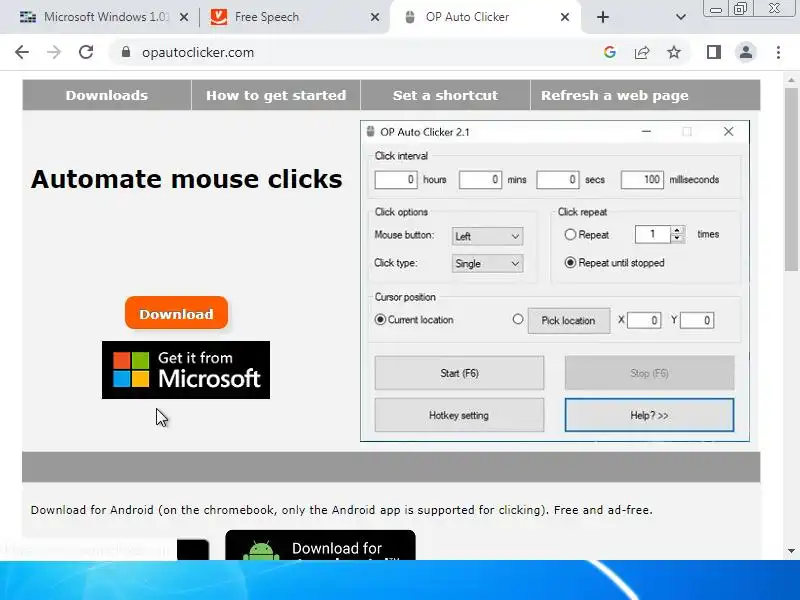The width and height of the screenshot is (800, 600).
Task: Open the browser side panel
Action: point(714,52)
